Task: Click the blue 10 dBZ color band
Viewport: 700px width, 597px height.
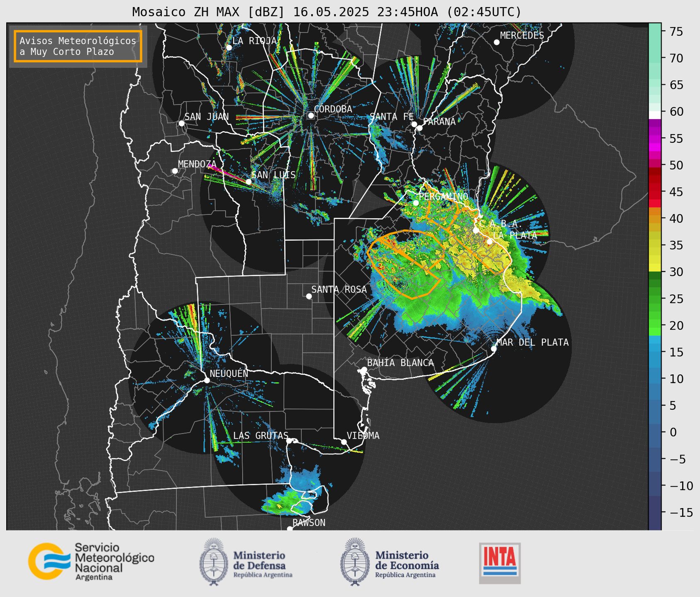Action: click(655, 379)
